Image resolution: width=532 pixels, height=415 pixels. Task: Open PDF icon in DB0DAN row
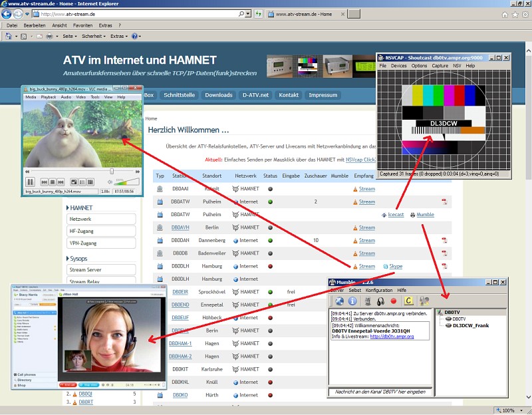[x=444, y=240]
